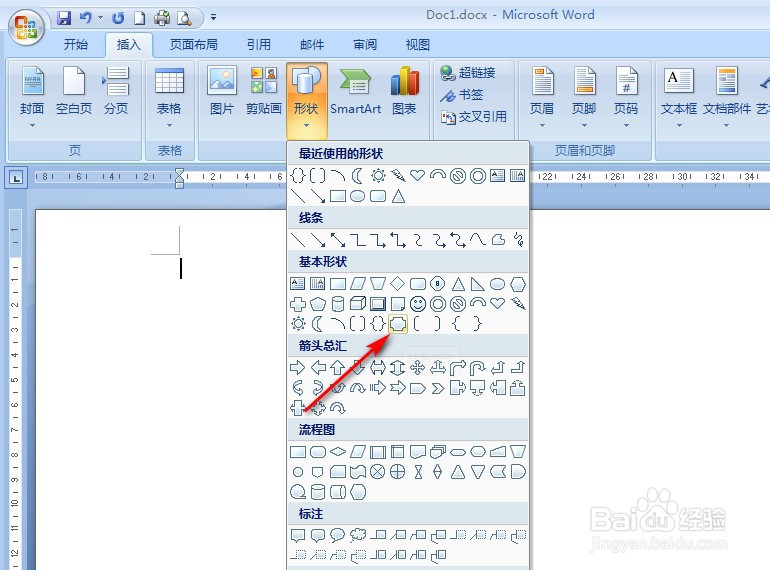Click the quick print icon
This screenshot has height=570, width=770.
pyautogui.click(x=162, y=18)
